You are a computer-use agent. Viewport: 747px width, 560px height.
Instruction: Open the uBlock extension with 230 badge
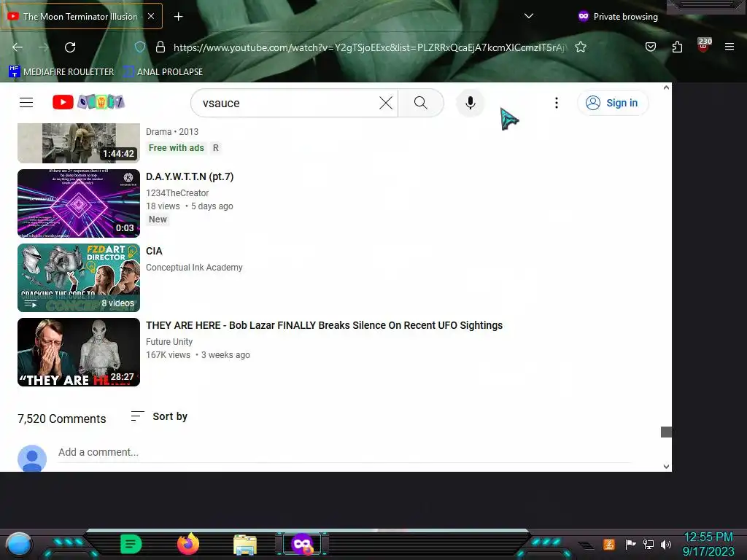(x=704, y=45)
